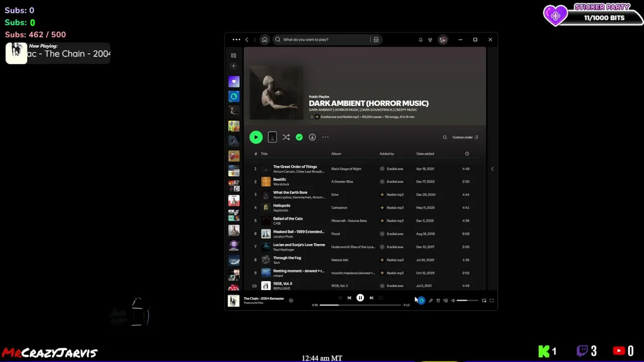Viewport: 644px width, 362px height.
Task: Open the playlist preview card button
Action: [x=272, y=137]
